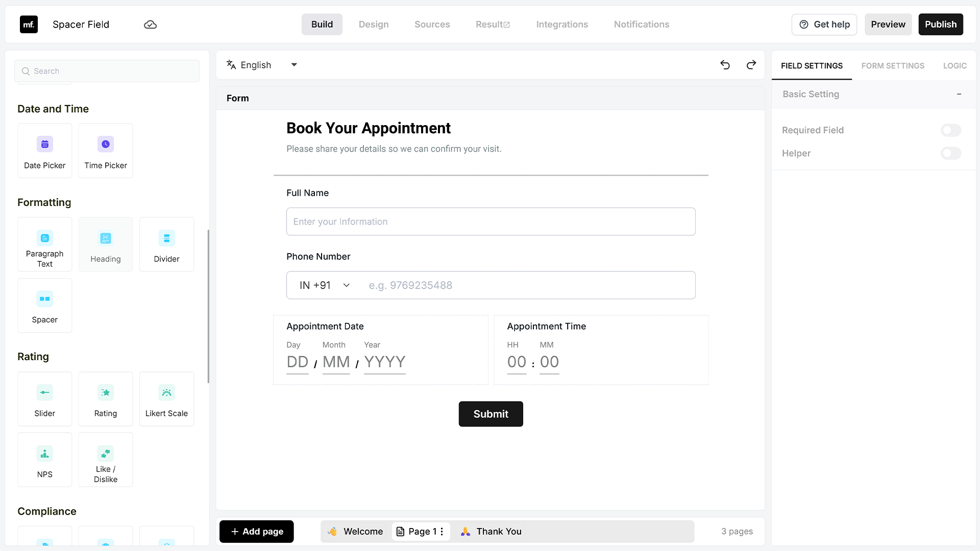Screen dimensions: 980x551
Task: Click the redo arrow icon
Action: click(x=751, y=65)
